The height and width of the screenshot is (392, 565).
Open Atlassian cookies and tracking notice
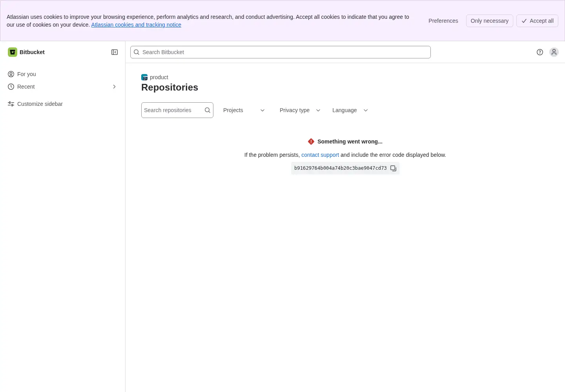coord(136,25)
